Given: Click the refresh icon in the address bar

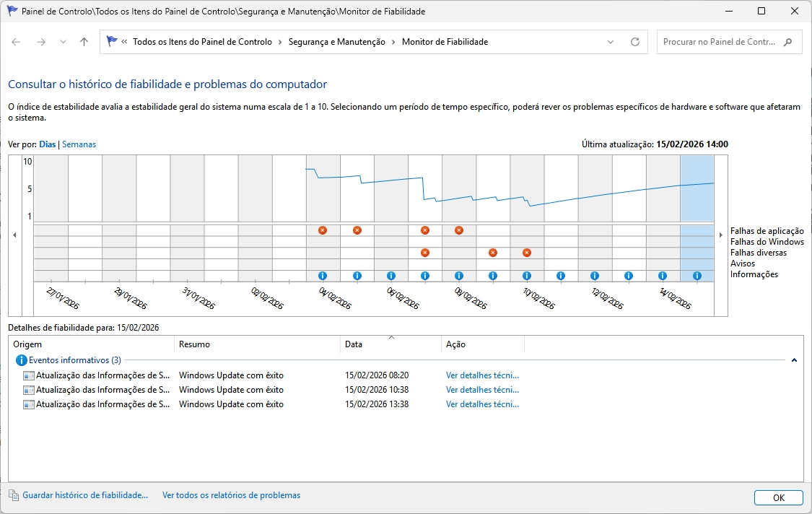Looking at the screenshot, I should pyautogui.click(x=634, y=42).
